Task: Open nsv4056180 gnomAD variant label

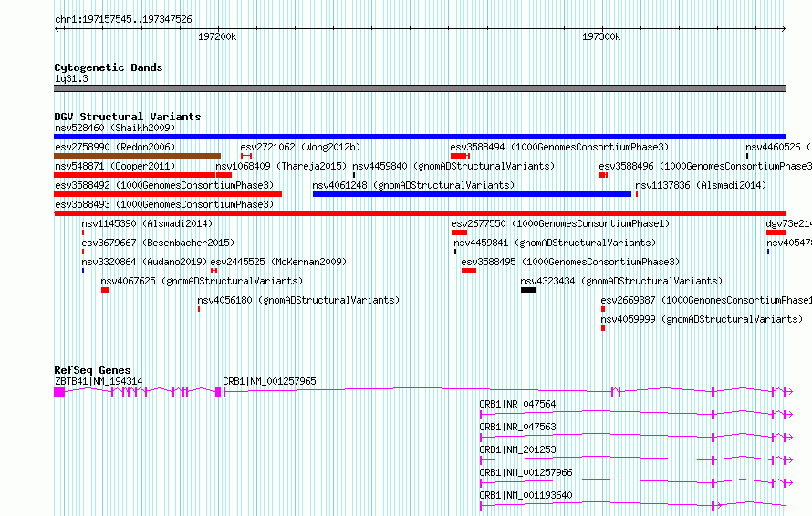Action: point(299,300)
